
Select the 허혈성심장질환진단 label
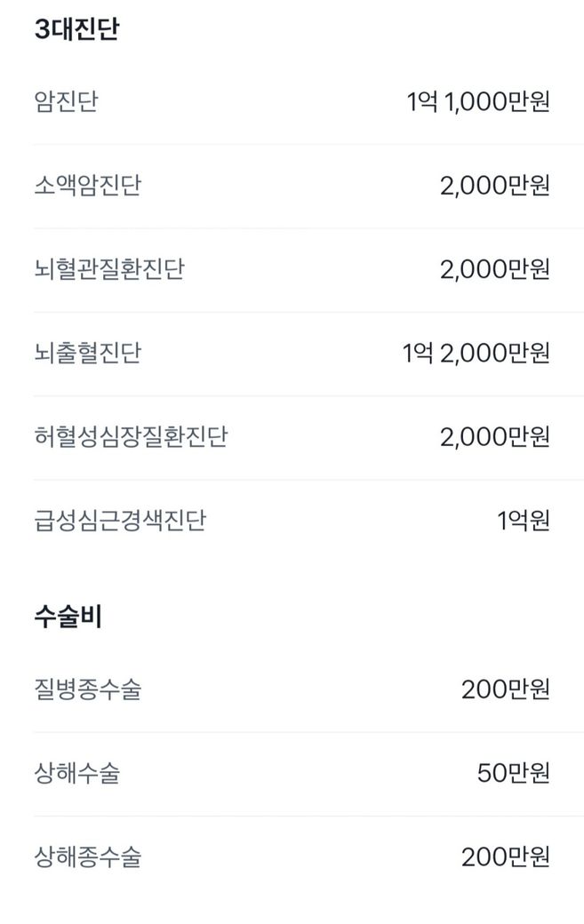point(130,437)
